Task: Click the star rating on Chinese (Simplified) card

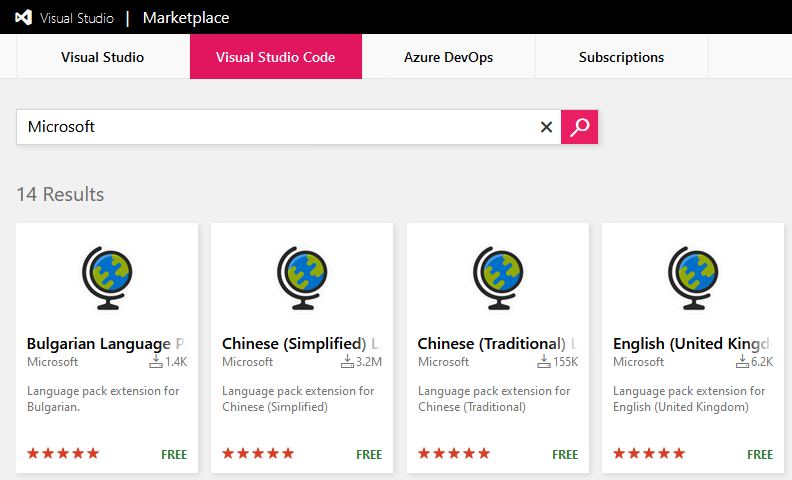Action: point(258,453)
